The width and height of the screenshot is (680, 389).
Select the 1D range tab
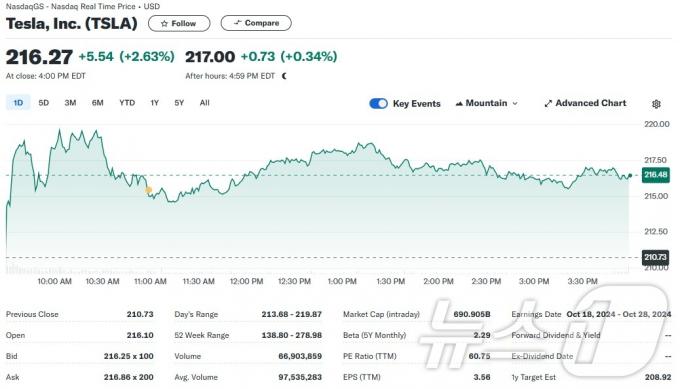click(x=18, y=103)
